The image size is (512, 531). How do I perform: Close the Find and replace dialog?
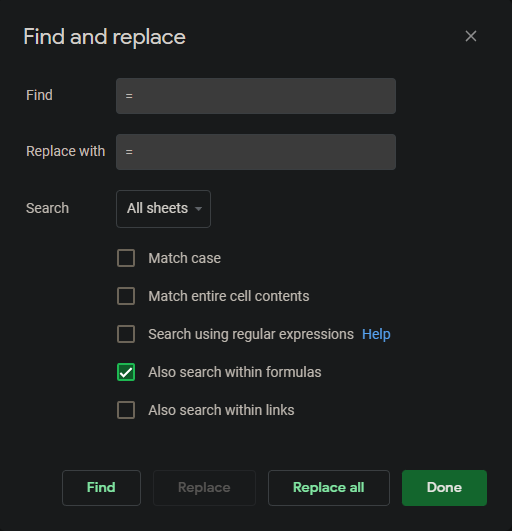pyautogui.click(x=471, y=36)
